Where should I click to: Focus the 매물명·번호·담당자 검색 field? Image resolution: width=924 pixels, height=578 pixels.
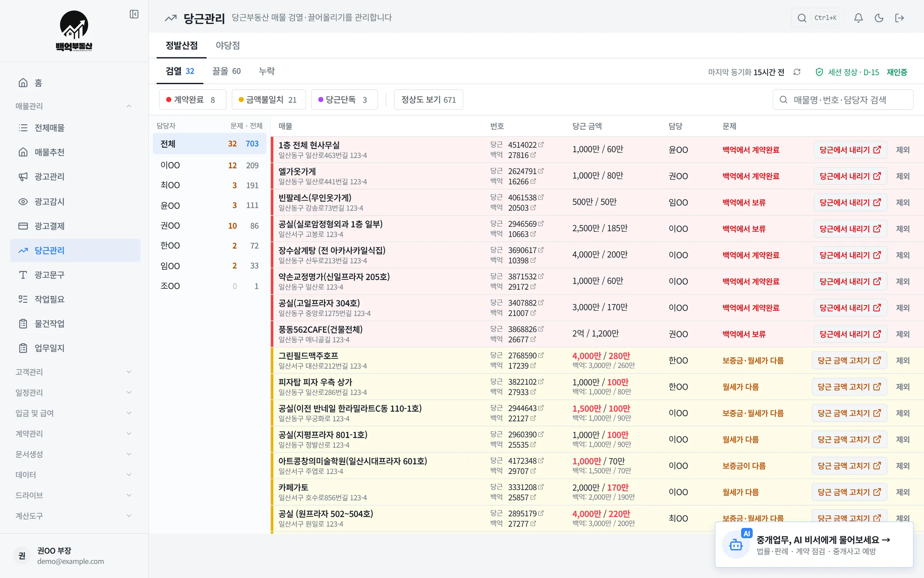click(843, 100)
